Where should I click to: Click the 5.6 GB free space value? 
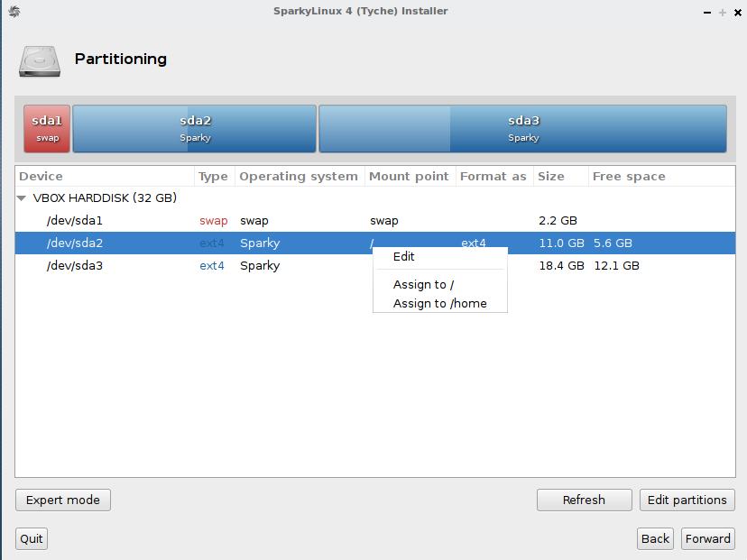click(613, 243)
